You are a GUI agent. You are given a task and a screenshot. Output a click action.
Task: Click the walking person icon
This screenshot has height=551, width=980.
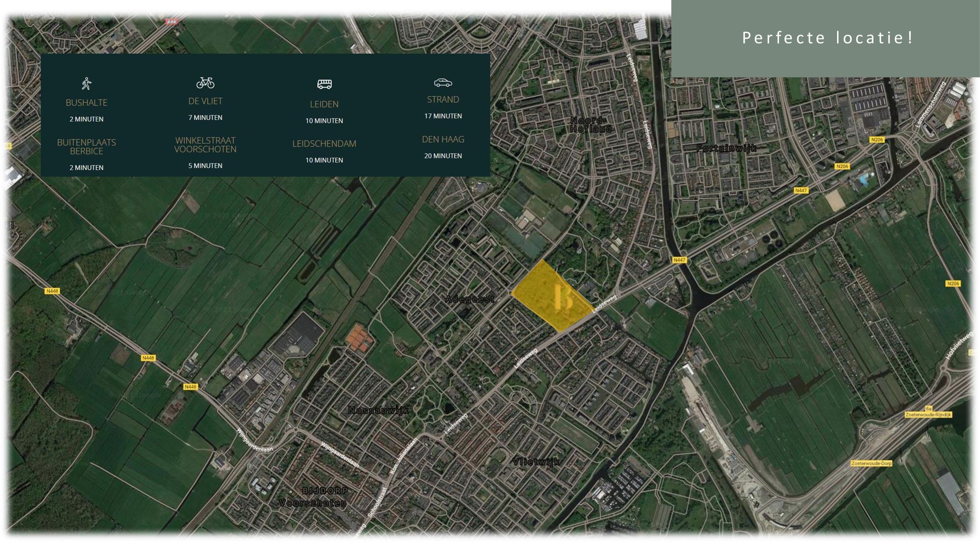(87, 84)
